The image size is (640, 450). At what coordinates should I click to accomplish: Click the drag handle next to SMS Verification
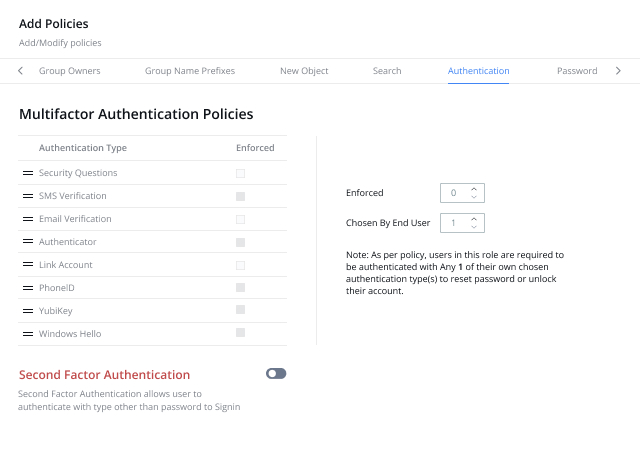pos(28,196)
